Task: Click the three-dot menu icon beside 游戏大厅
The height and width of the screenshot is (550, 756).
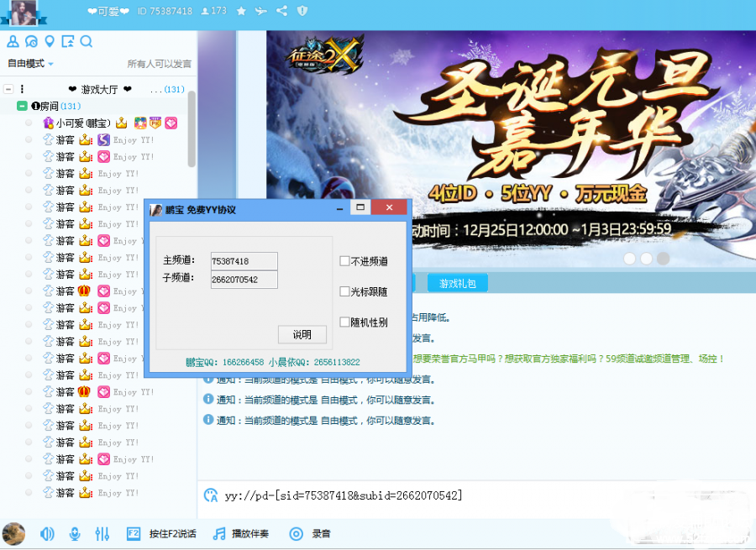Action: pyautogui.click(x=22, y=89)
